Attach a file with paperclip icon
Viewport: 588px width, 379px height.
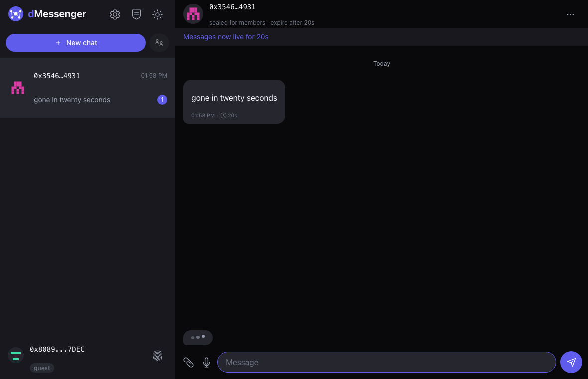[x=188, y=362]
